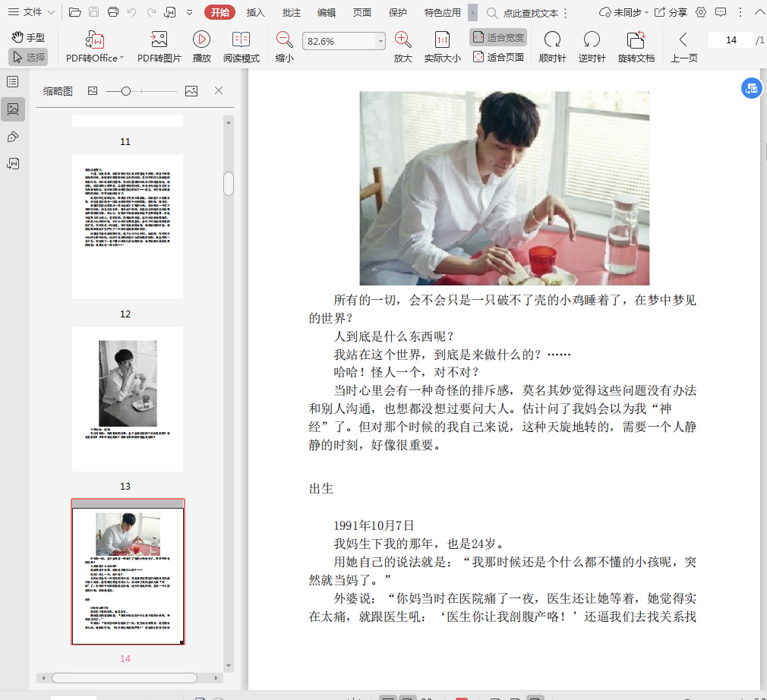Open the settings gear icon
The width and height of the screenshot is (767, 700).
tap(701, 12)
